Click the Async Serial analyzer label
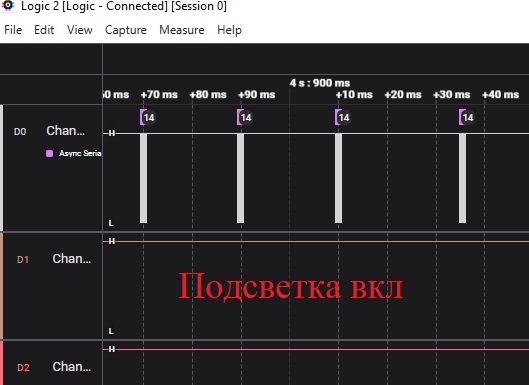Screen dimensions: 529x385 click(x=80, y=153)
